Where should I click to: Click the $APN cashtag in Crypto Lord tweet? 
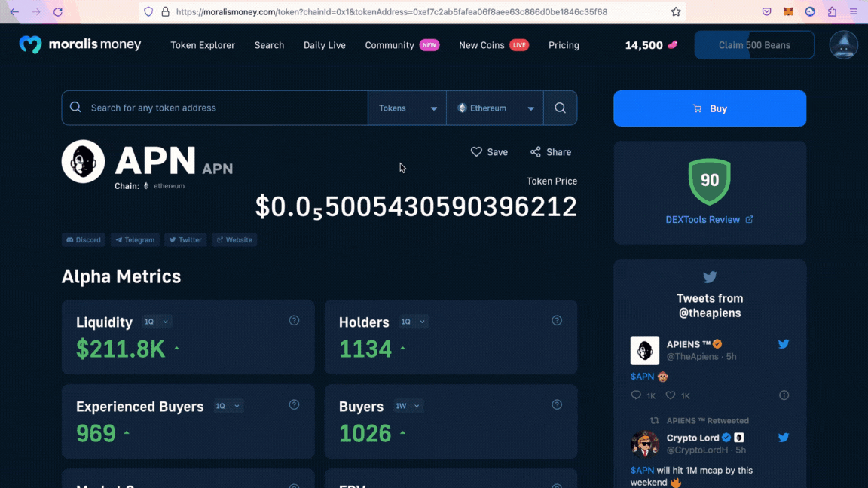tap(642, 470)
